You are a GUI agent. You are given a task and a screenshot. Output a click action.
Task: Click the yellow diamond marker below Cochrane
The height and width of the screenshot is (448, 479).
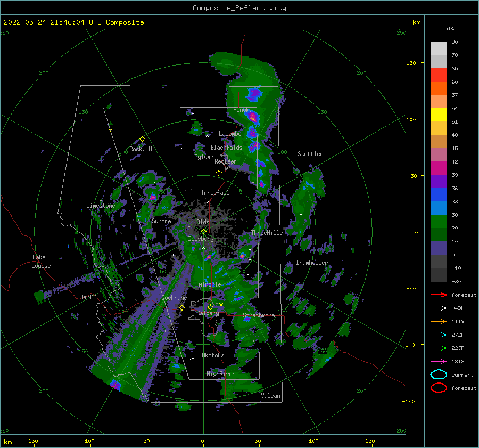182,307
